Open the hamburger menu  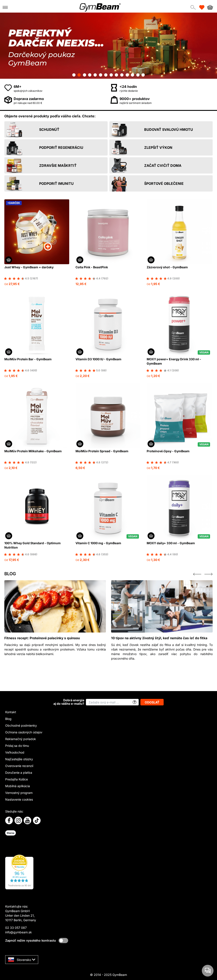click(5, 7)
